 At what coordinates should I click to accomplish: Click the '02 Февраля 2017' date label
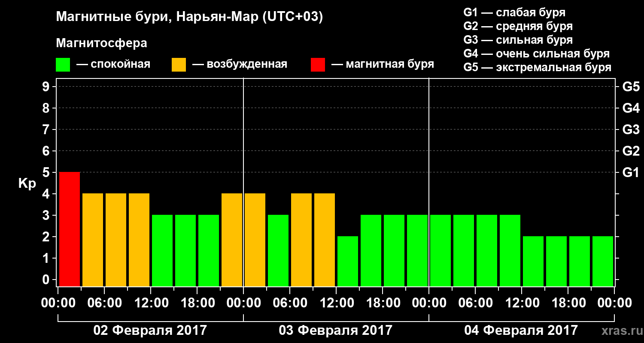click(x=150, y=331)
